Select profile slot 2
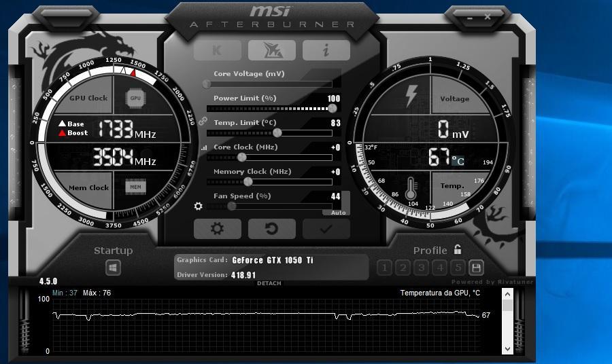This screenshot has height=364, width=612. [x=403, y=268]
